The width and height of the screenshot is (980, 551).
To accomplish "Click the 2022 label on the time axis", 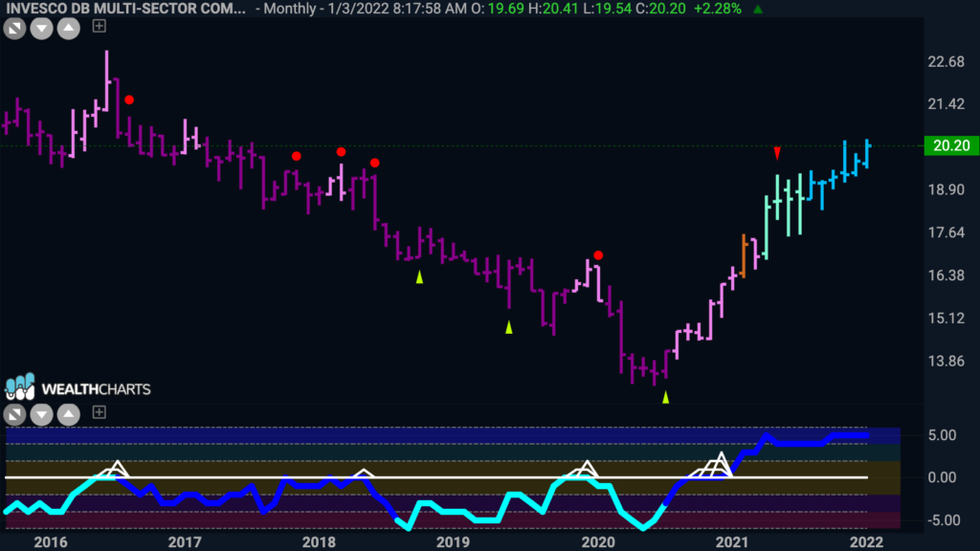I will (866, 541).
